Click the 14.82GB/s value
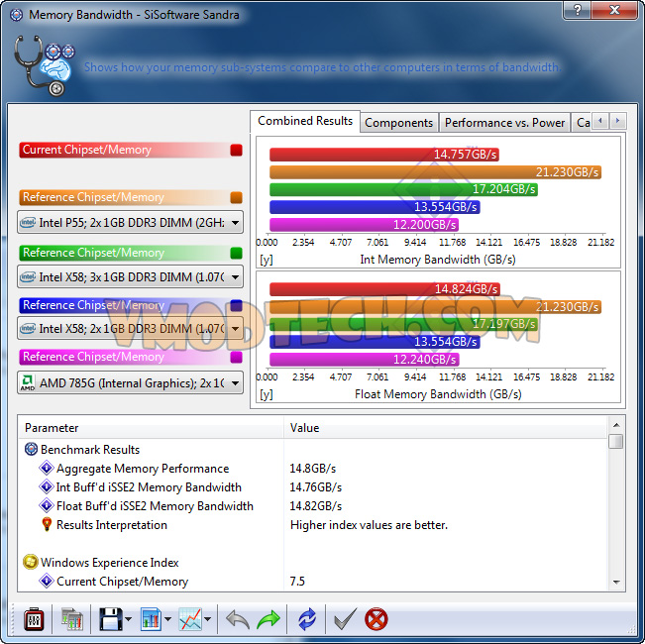Image resolution: width=645 pixels, height=644 pixels. coord(315,506)
